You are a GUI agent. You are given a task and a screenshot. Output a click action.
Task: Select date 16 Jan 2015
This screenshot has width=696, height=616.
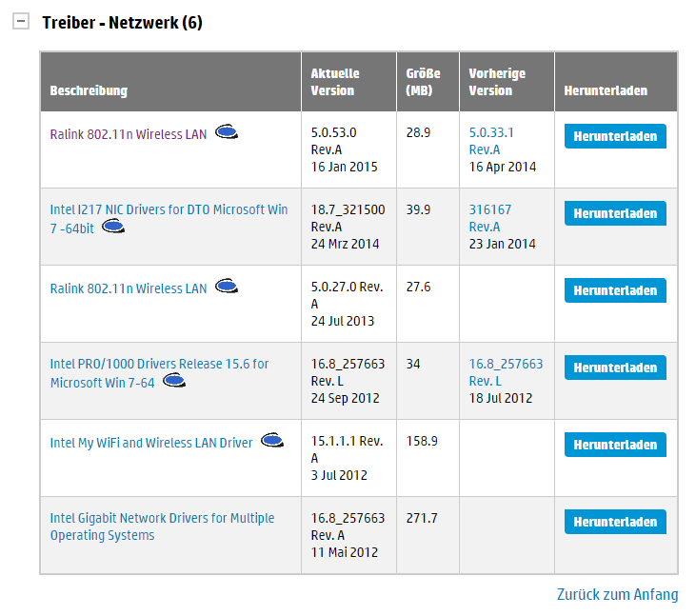344,167
